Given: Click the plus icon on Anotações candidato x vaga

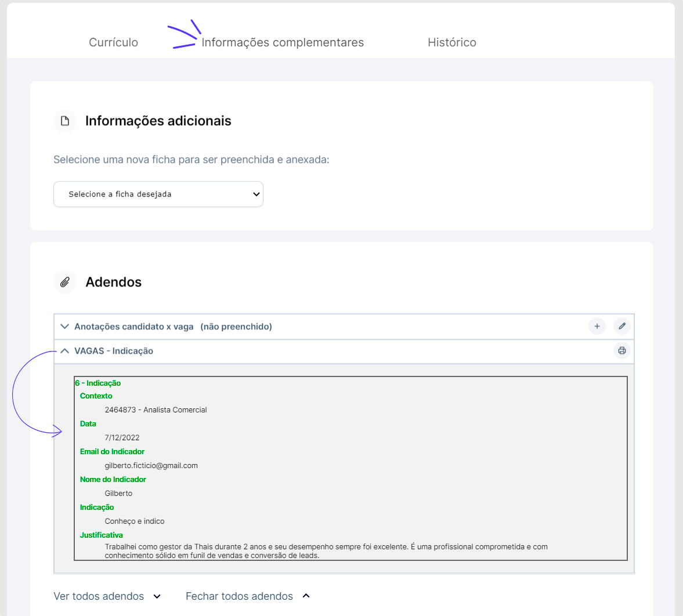Looking at the screenshot, I should coord(597,326).
